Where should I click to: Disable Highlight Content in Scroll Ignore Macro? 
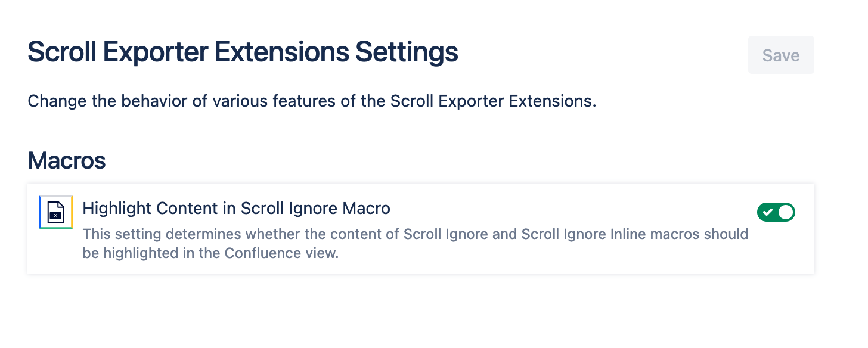(776, 212)
